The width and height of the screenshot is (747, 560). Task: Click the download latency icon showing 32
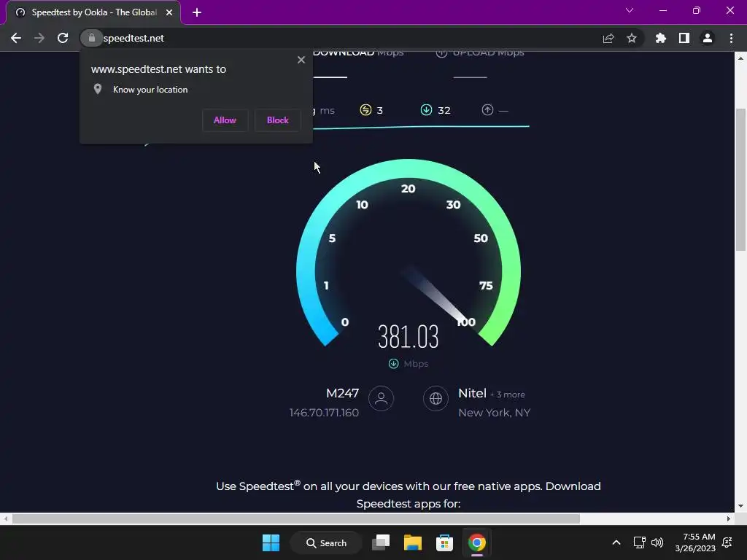pos(426,110)
